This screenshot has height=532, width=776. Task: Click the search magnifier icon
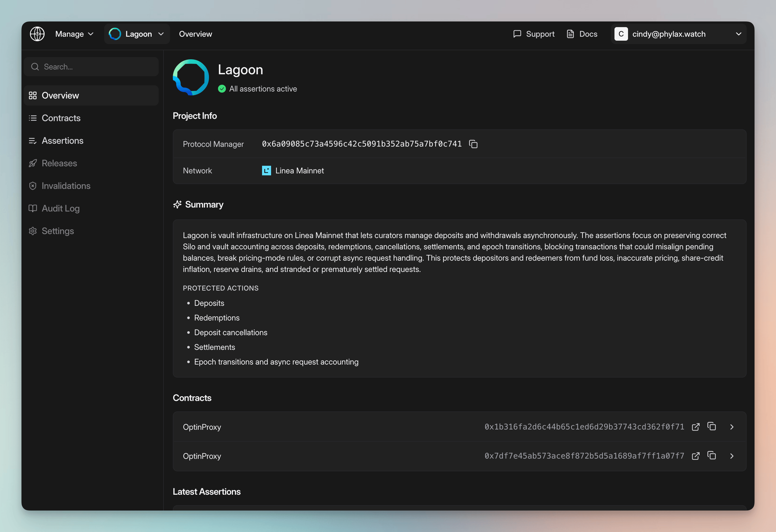[x=35, y=66]
